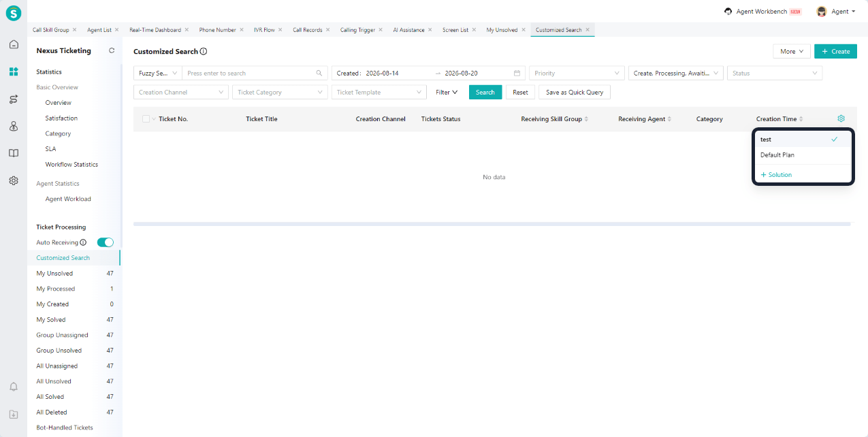Click the calendar icon in Created date range

517,73
